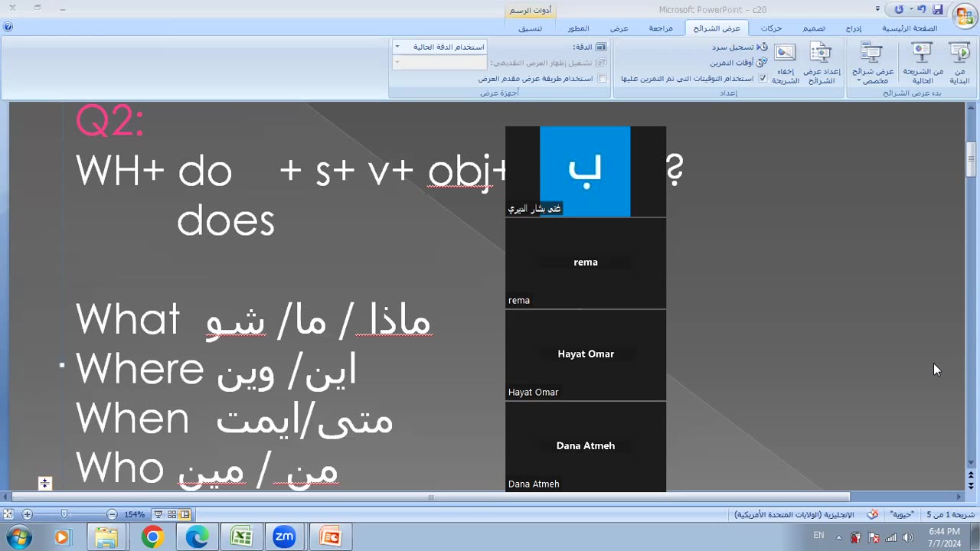Switch to Format tab (تنسيق)
980x551 pixels.
[x=530, y=28]
